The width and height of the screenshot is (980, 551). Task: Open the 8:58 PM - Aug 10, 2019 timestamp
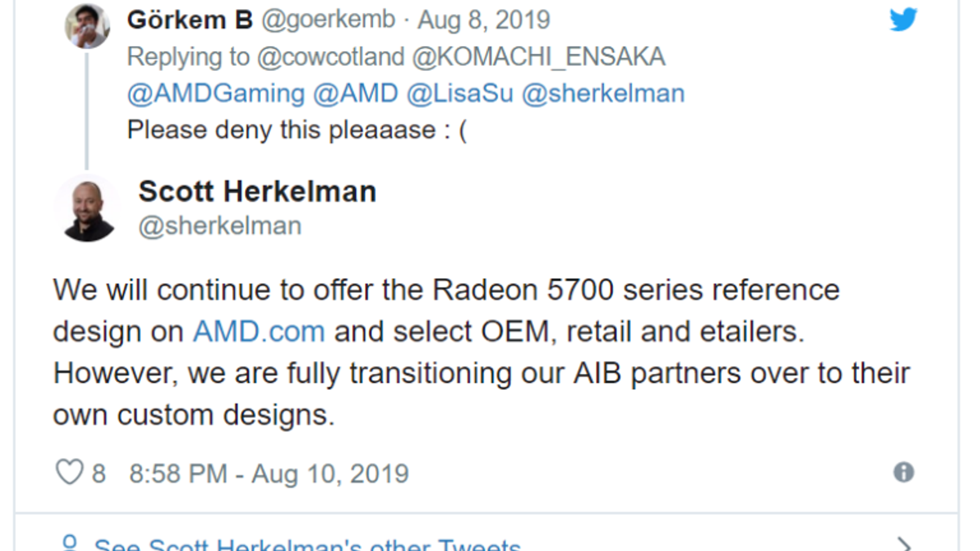click(x=269, y=474)
